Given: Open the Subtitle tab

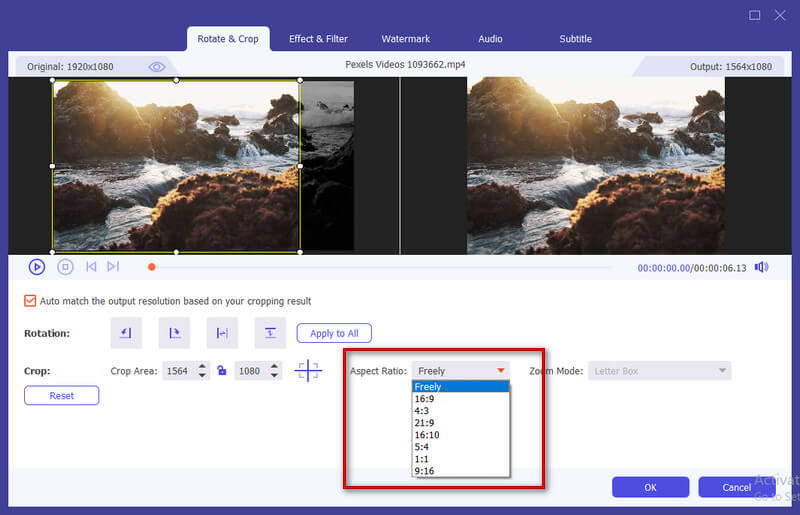Looking at the screenshot, I should [x=576, y=39].
